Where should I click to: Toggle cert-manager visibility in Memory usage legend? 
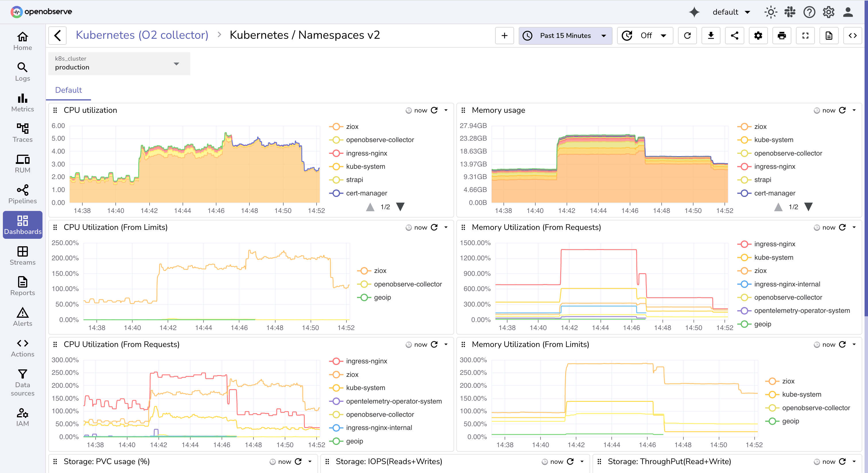(774, 193)
